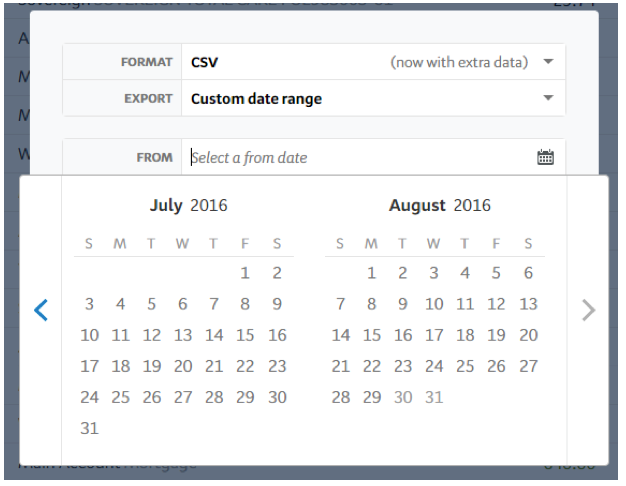Select July 9 in the calendar
Viewport: 626px width, 486px height.
277,304
